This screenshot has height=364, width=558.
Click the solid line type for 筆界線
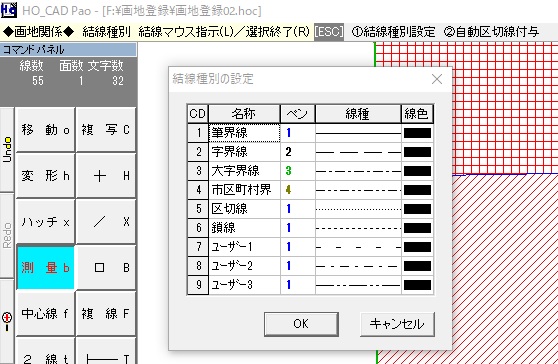tap(358, 133)
